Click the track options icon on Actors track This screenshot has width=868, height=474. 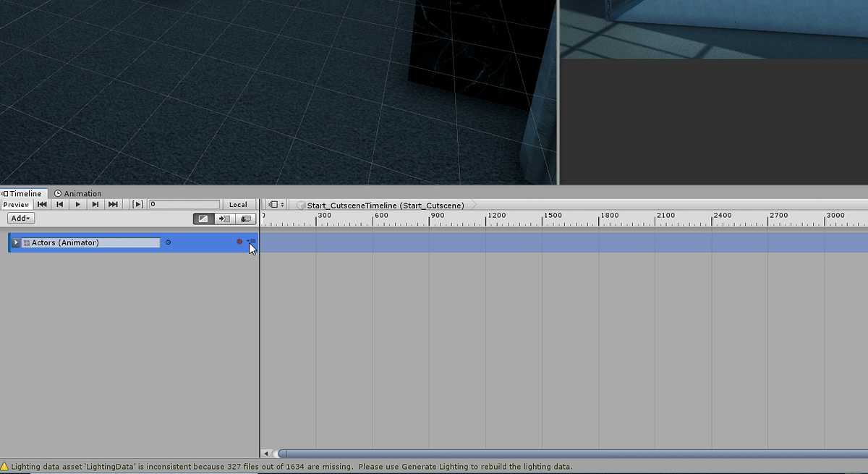(x=251, y=242)
